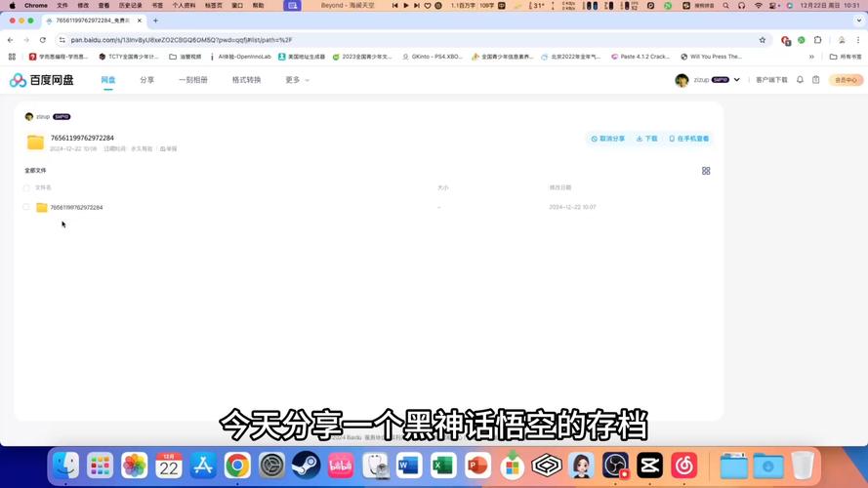Open the 一刻相册 tab
868x488 pixels.
pyautogui.click(x=192, y=80)
